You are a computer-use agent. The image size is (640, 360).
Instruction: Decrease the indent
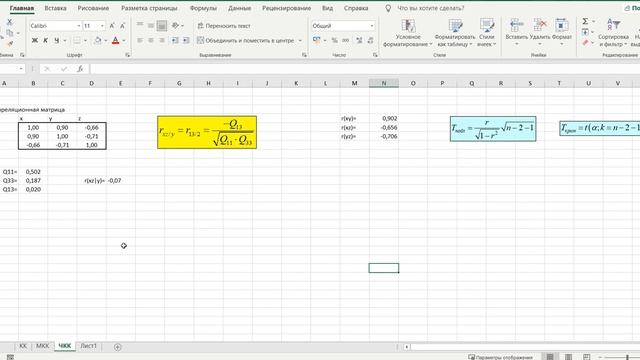[x=175, y=40]
